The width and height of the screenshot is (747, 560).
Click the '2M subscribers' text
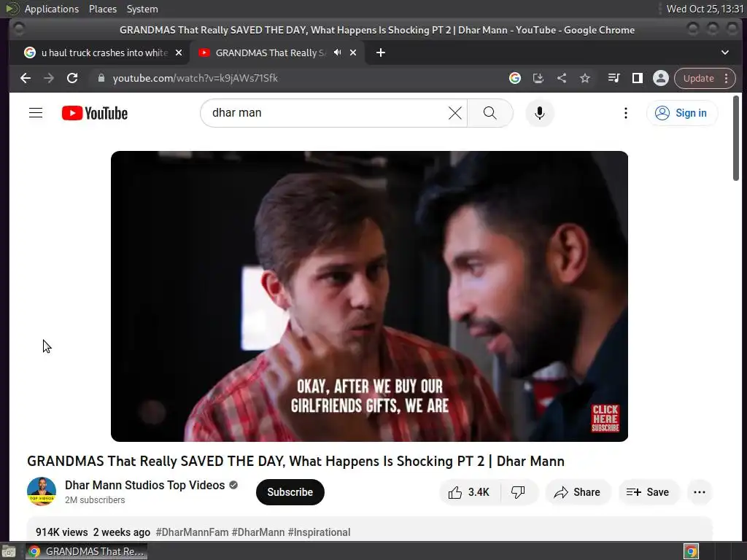click(95, 500)
